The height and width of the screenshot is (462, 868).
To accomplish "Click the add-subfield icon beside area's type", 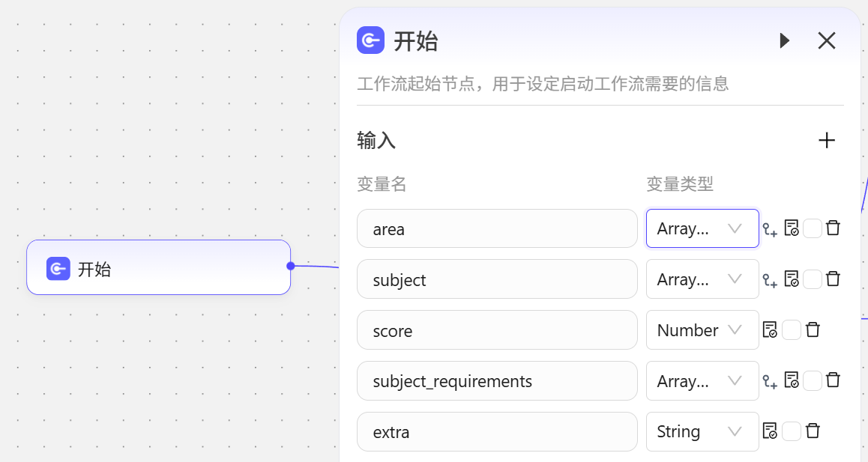I will (x=770, y=228).
